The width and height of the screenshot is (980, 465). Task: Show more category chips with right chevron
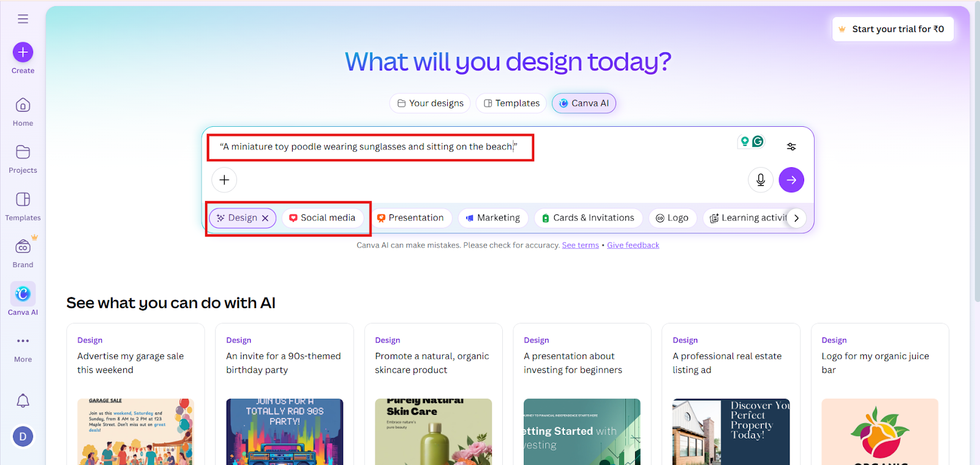point(796,218)
